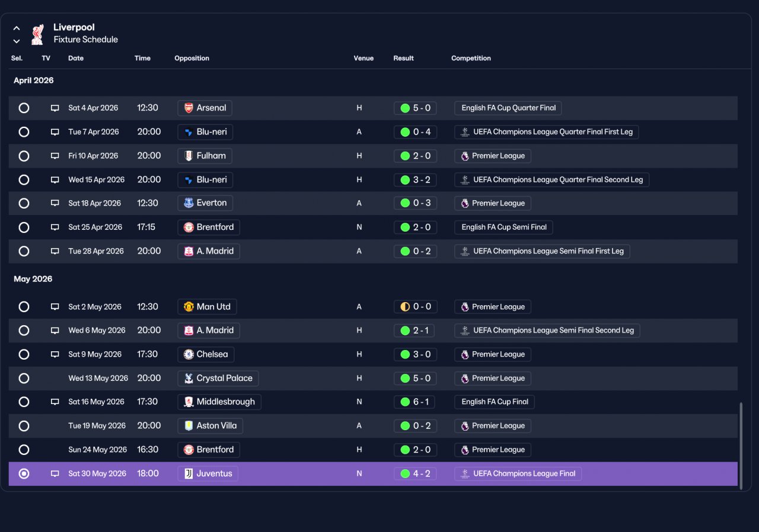Click the Liverpool club crest in the header

(37, 34)
